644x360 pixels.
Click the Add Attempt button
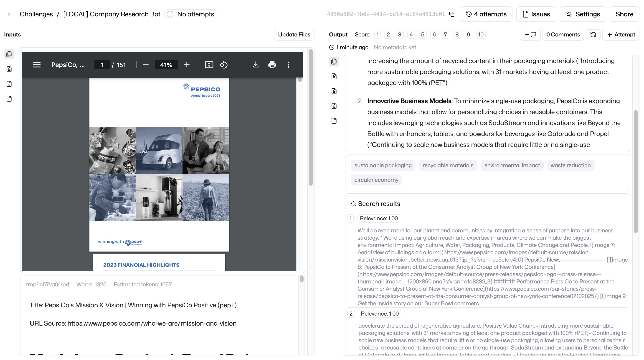[621, 35]
